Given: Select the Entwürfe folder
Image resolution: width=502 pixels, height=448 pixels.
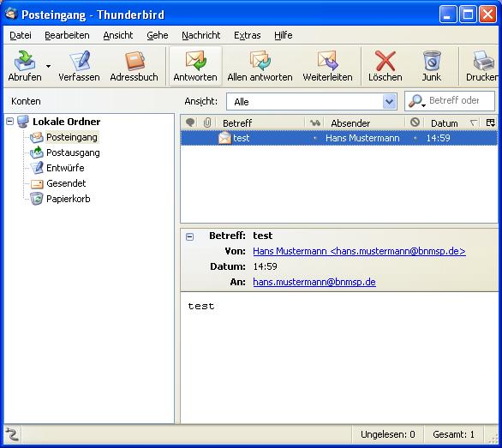Looking at the screenshot, I should [65, 168].
